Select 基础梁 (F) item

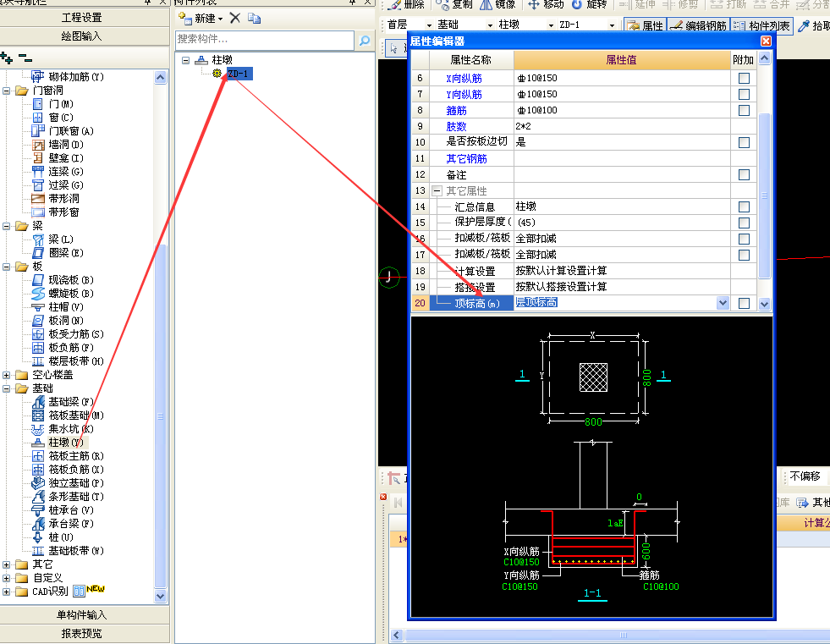pos(63,402)
